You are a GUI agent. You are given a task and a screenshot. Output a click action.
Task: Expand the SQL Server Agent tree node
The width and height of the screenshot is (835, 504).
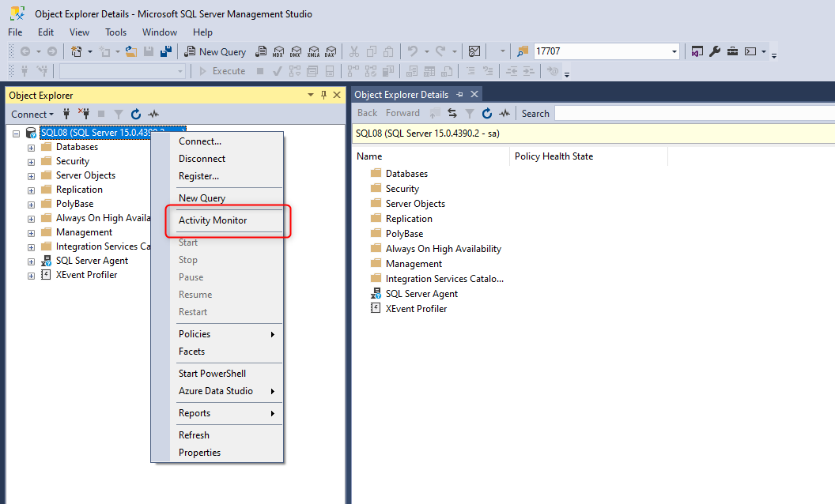click(32, 261)
